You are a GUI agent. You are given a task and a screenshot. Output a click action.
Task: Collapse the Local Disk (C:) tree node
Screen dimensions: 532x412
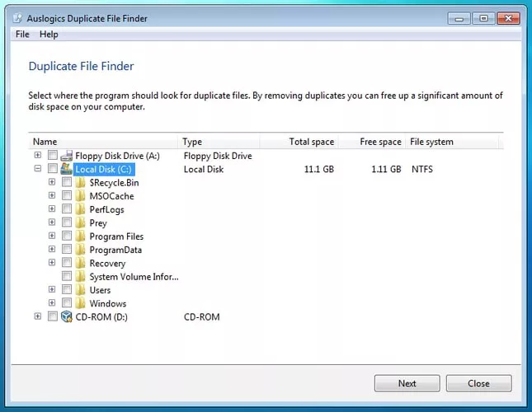coord(38,169)
